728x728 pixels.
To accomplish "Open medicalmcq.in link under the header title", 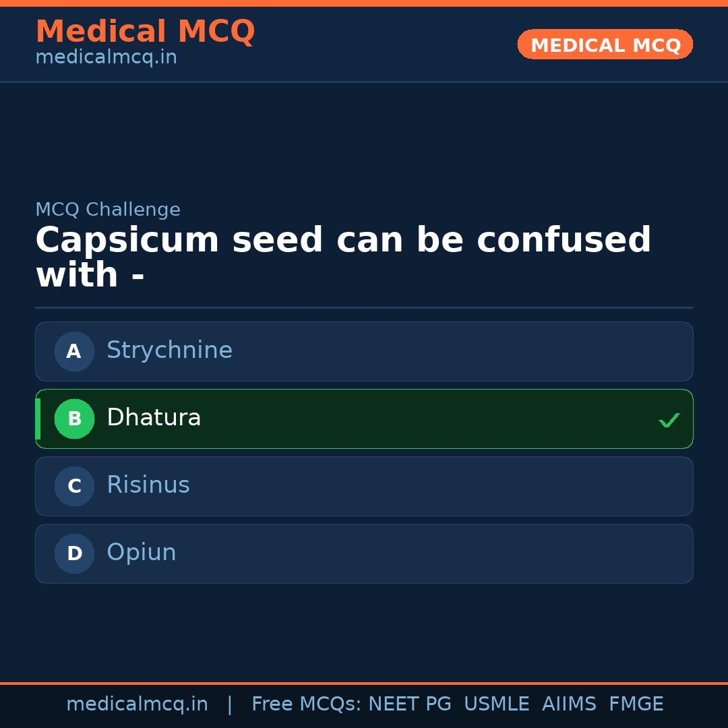I will (x=106, y=57).
